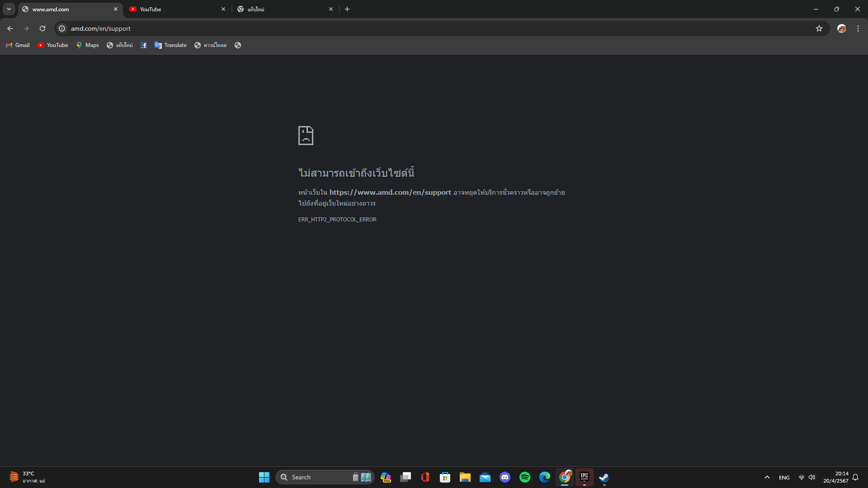Open Gmail bookmark
This screenshot has width=868, height=488.
[x=18, y=45]
